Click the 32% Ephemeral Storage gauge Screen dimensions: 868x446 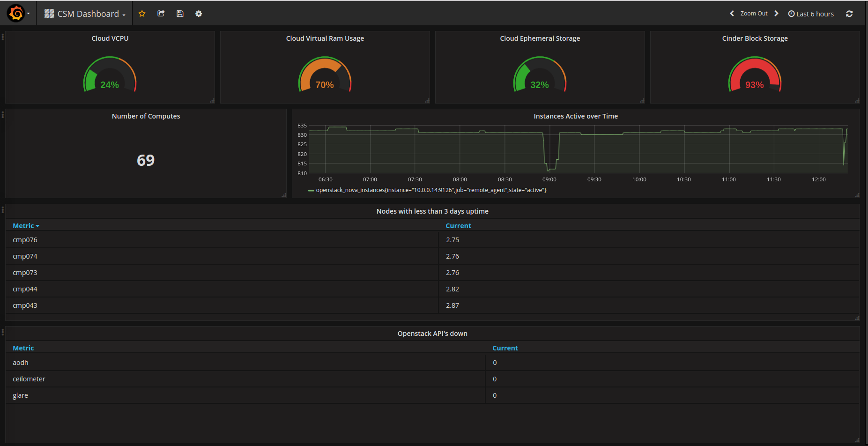pos(540,75)
